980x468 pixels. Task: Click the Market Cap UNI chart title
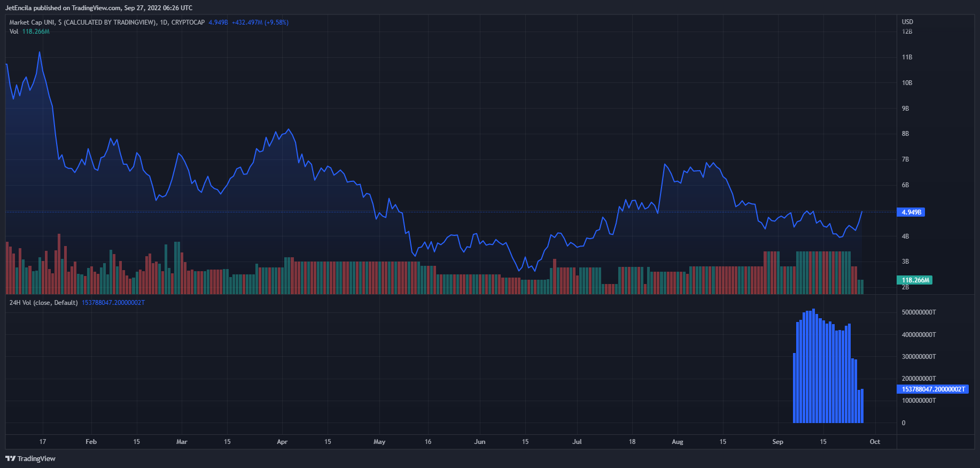click(107, 22)
